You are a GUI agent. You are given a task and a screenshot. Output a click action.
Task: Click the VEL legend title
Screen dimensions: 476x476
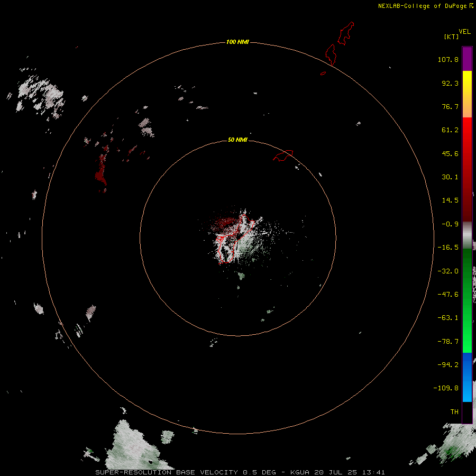coord(464,32)
